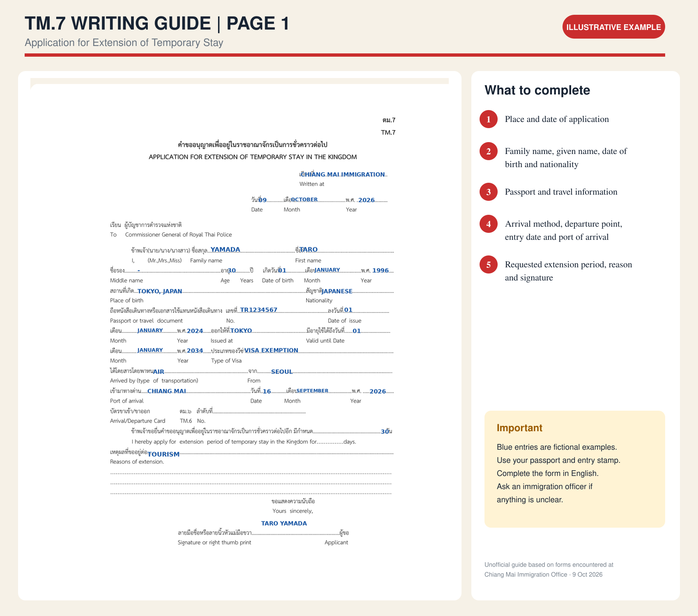The width and height of the screenshot is (698, 616).
Task: Click the valid-until year "2034"
Action: pyautogui.click(x=195, y=351)
